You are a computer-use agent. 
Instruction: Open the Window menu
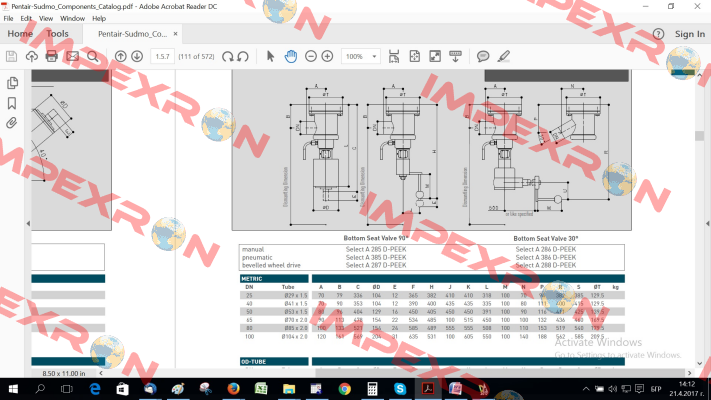tap(73, 19)
